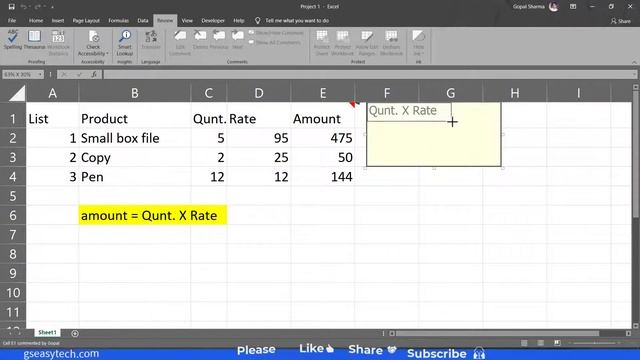Go to the Next comment
The width and height of the screenshot is (640, 360).
pos(237,40)
